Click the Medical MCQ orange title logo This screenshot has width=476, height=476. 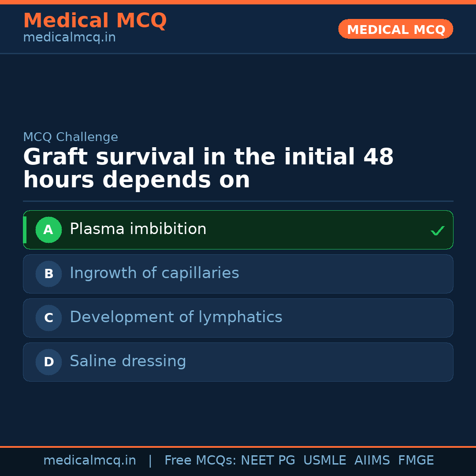(x=95, y=21)
